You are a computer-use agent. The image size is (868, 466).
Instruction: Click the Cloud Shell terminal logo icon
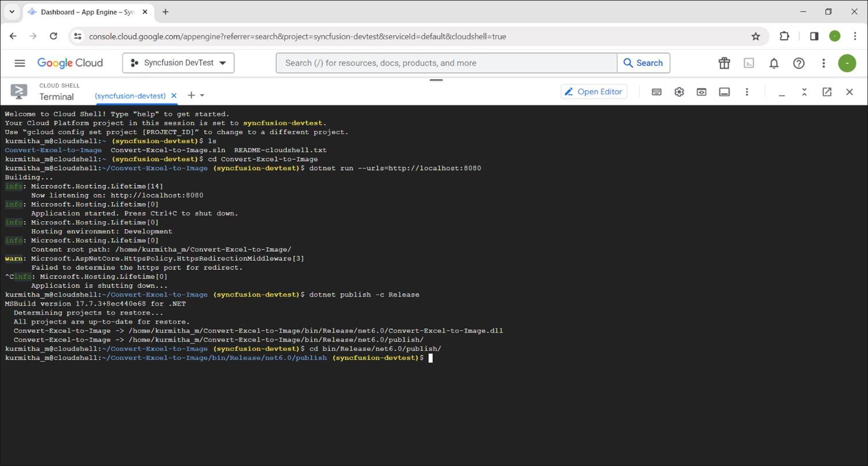[x=19, y=91]
